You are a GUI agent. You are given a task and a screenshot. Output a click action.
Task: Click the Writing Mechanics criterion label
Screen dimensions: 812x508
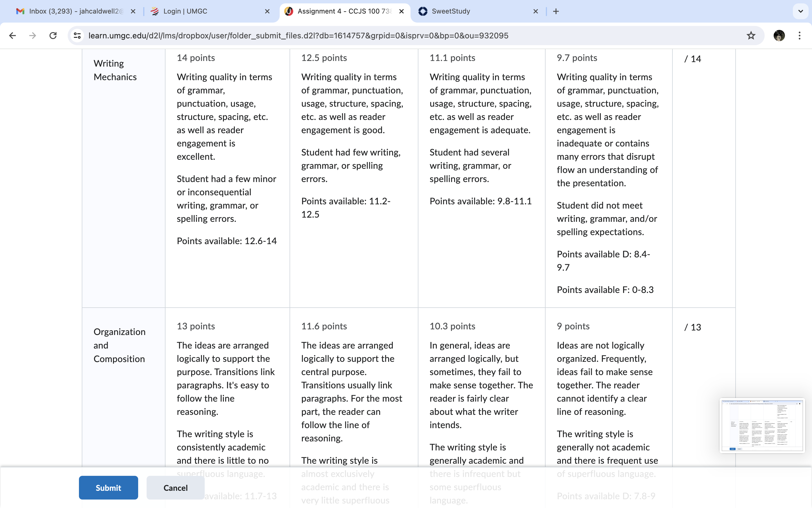(115, 70)
